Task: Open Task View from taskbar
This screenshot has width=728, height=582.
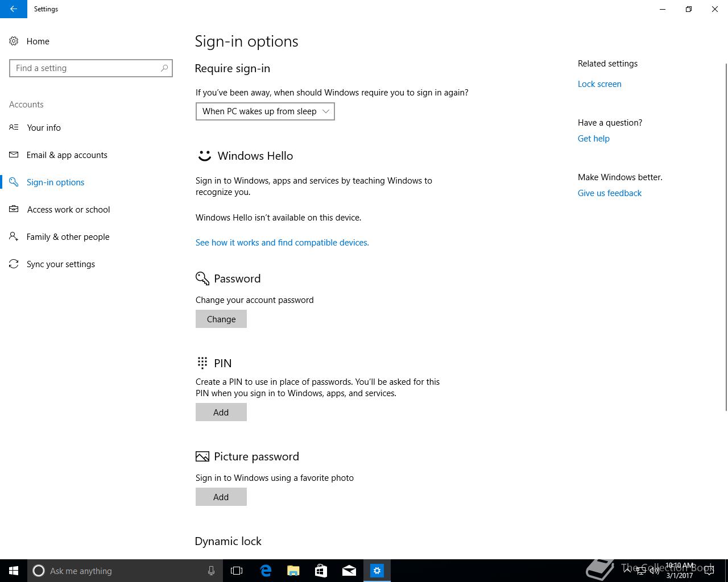Action: [237, 571]
